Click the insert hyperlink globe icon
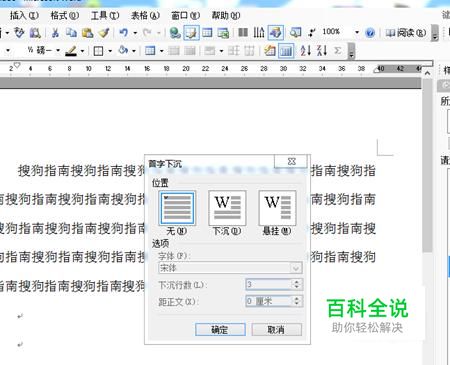The image size is (450, 365). click(x=175, y=33)
